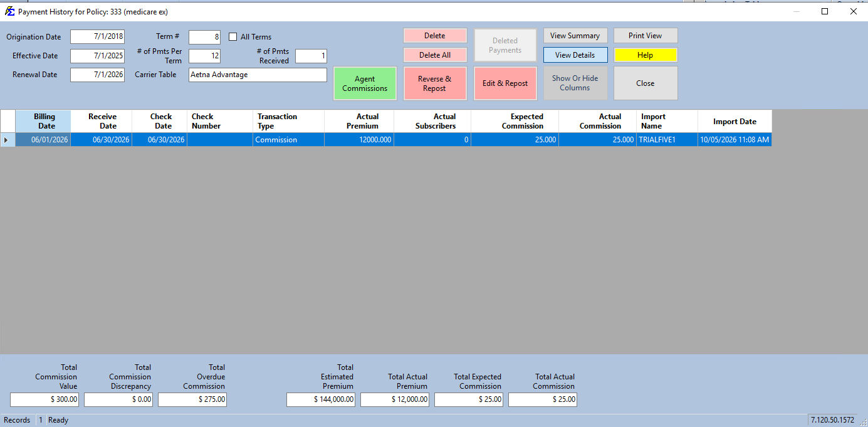The height and width of the screenshot is (427, 868).
Task: Click the application icon in title bar
Action: [x=10, y=11]
